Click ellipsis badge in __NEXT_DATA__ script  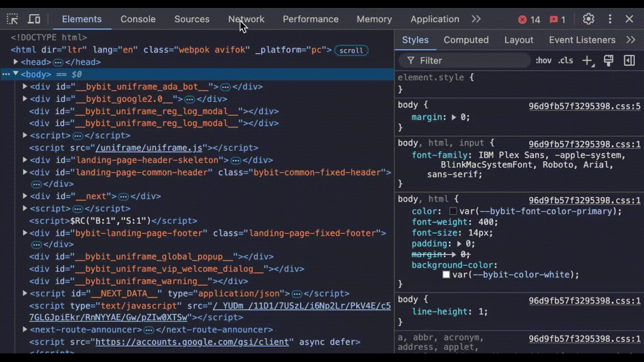[297, 294]
